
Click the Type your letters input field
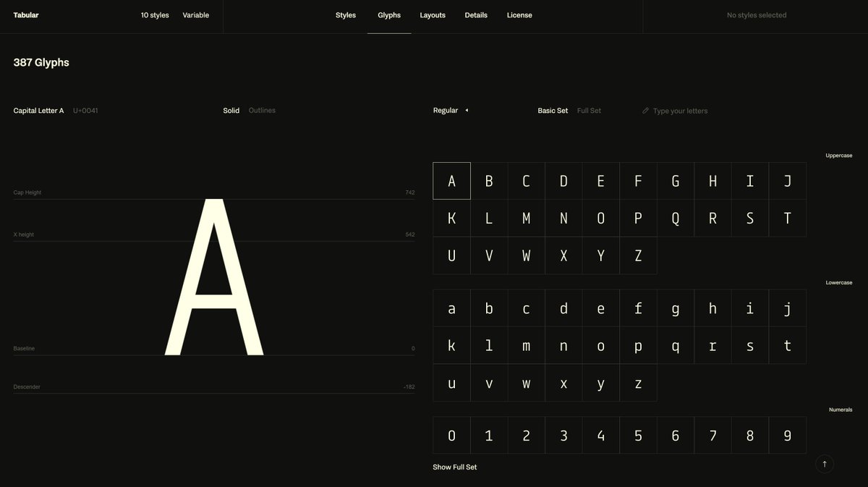(680, 111)
